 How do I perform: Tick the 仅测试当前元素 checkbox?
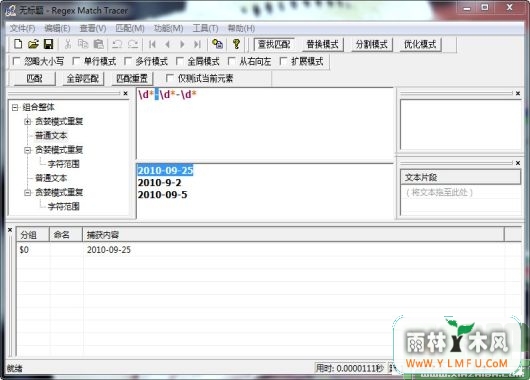pos(170,78)
